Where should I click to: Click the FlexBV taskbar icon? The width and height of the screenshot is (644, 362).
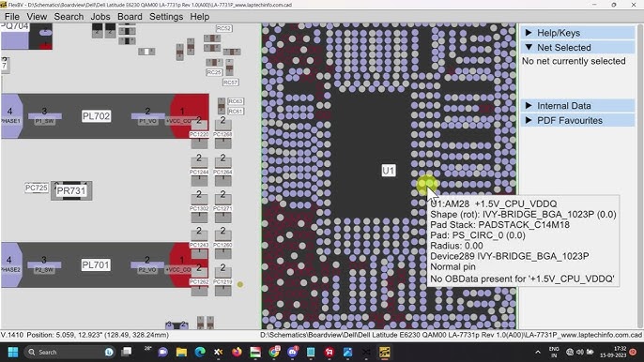(385, 352)
